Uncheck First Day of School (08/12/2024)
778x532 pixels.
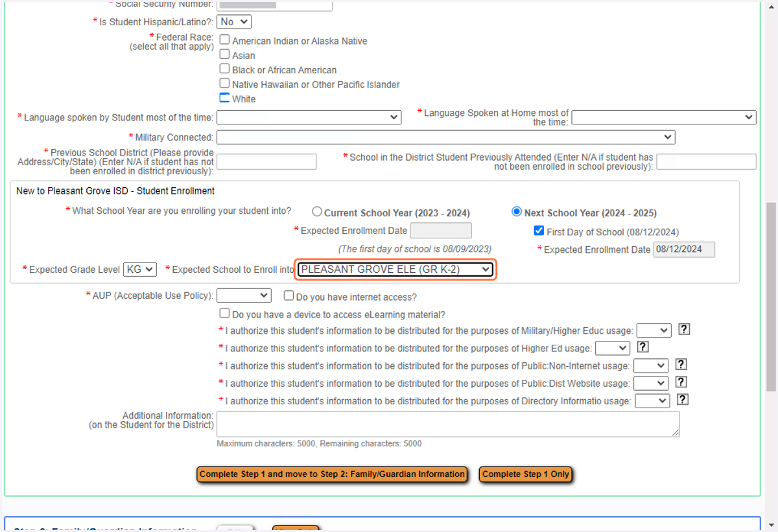tap(539, 231)
